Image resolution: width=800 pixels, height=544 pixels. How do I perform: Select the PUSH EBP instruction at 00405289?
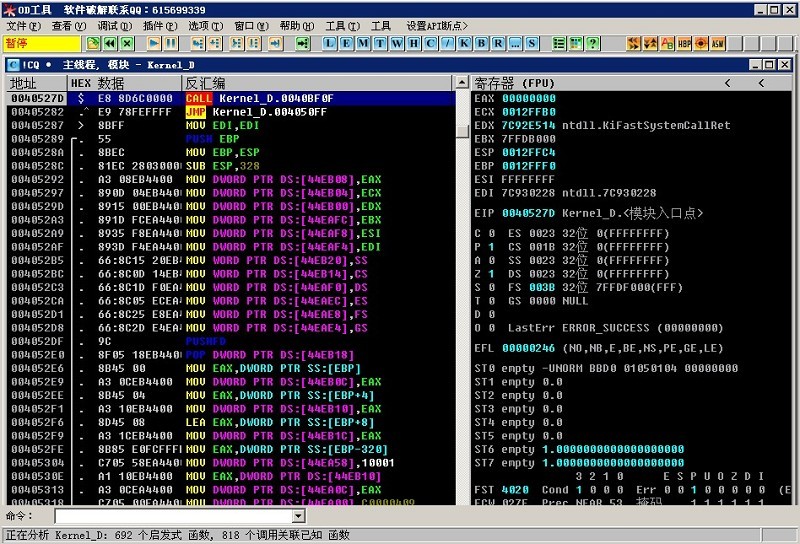click(x=231, y=139)
